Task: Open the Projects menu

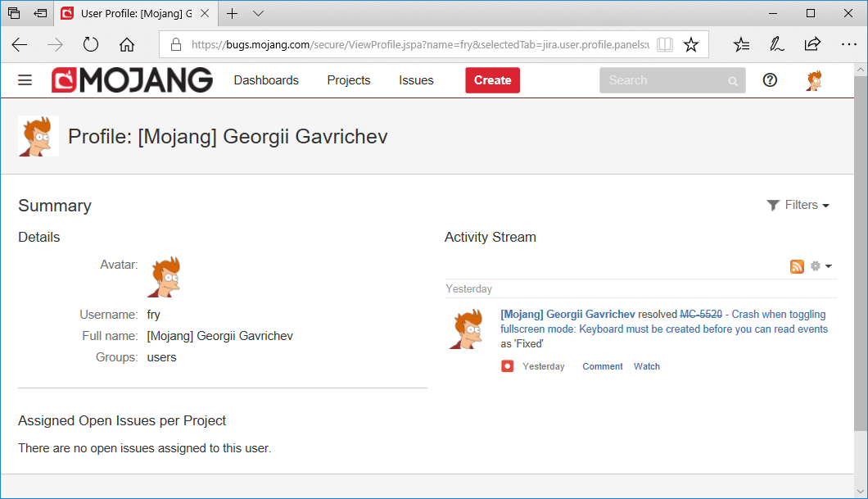Action: click(349, 80)
